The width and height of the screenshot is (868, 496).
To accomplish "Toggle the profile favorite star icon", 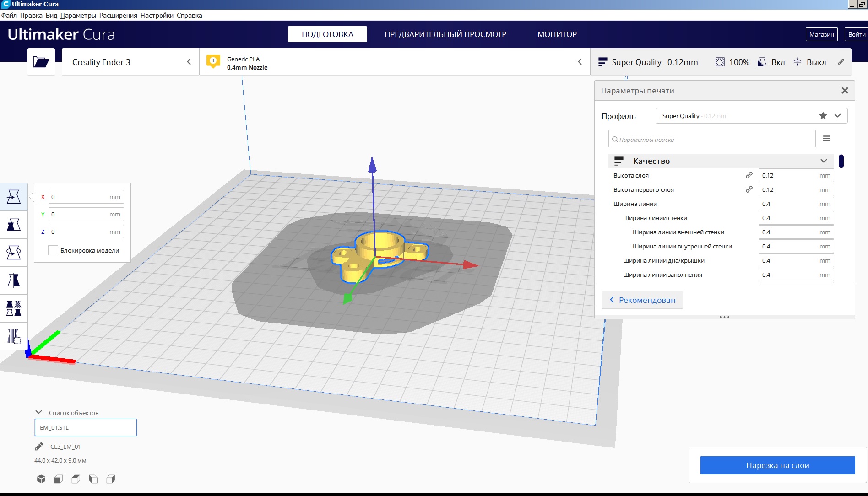I will point(823,116).
